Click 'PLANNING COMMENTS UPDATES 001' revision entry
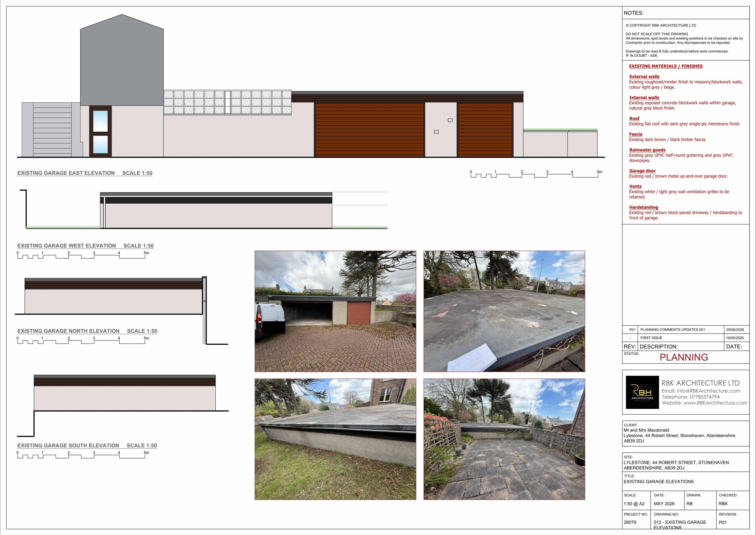The height and width of the screenshot is (535, 756). pos(673,330)
